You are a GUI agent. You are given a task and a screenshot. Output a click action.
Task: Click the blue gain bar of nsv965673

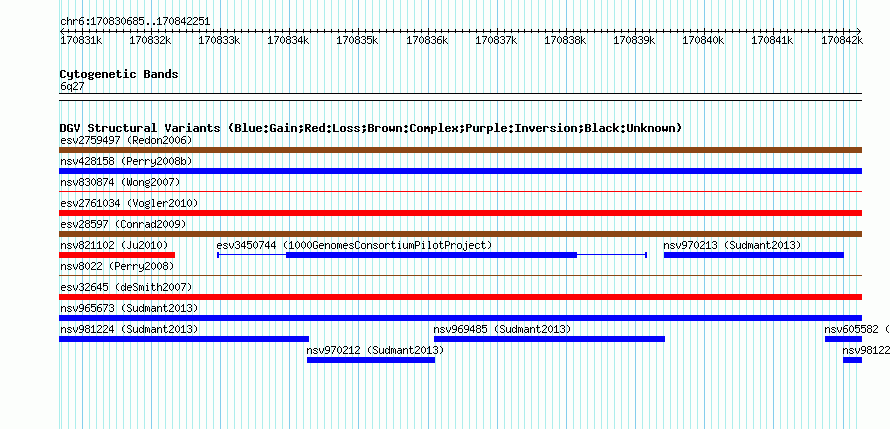[x=460, y=318]
